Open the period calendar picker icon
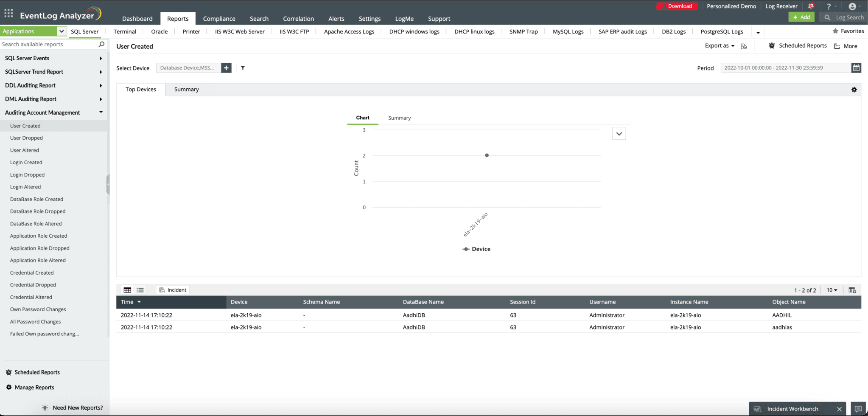The width and height of the screenshot is (868, 416). pyautogui.click(x=856, y=68)
